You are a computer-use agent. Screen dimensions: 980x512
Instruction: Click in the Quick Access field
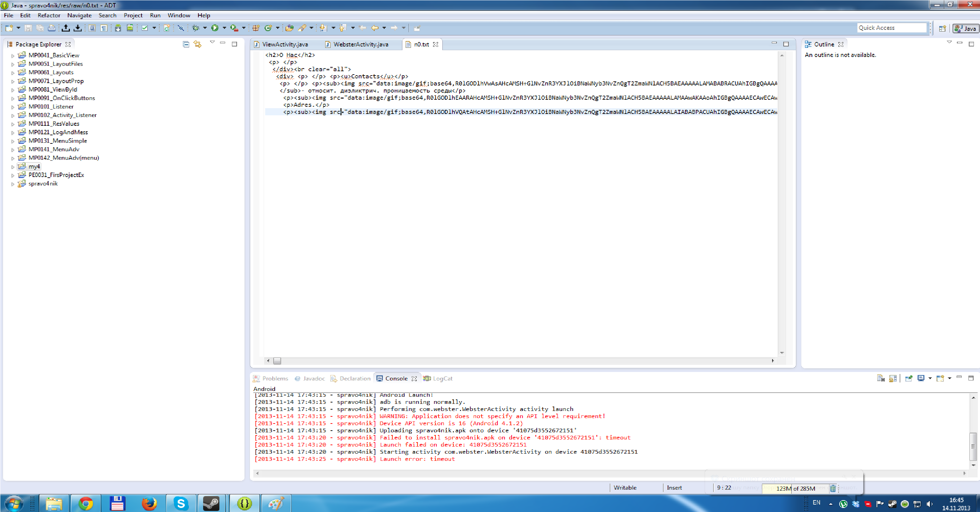pos(891,28)
